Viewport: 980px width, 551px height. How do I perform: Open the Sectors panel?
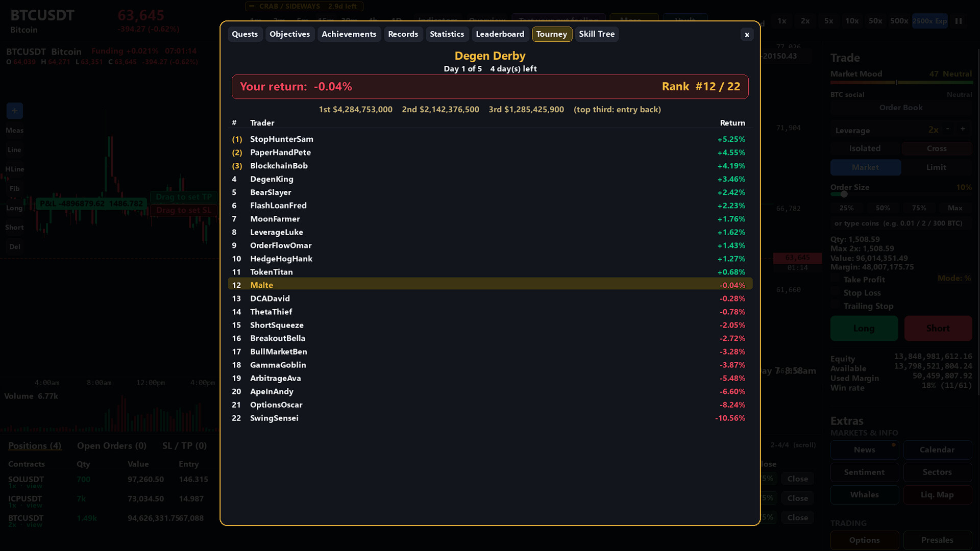(x=937, y=472)
